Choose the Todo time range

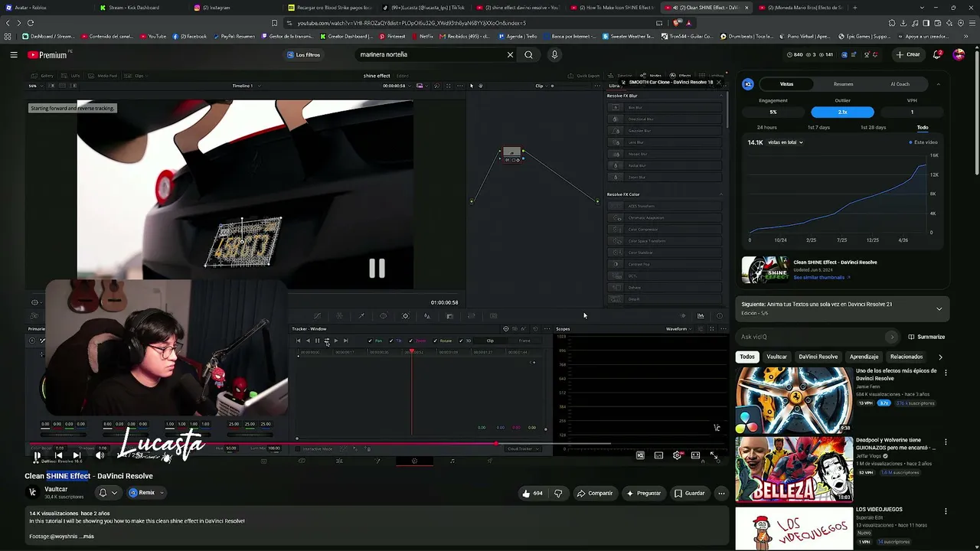[x=923, y=127]
